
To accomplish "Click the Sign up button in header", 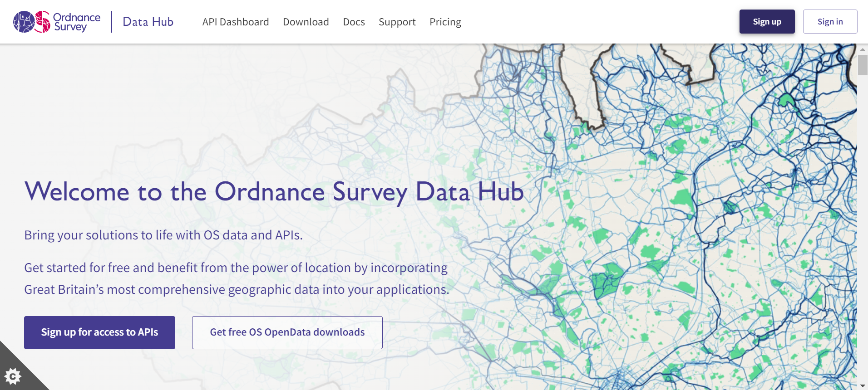I will pyautogui.click(x=767, y=21).
